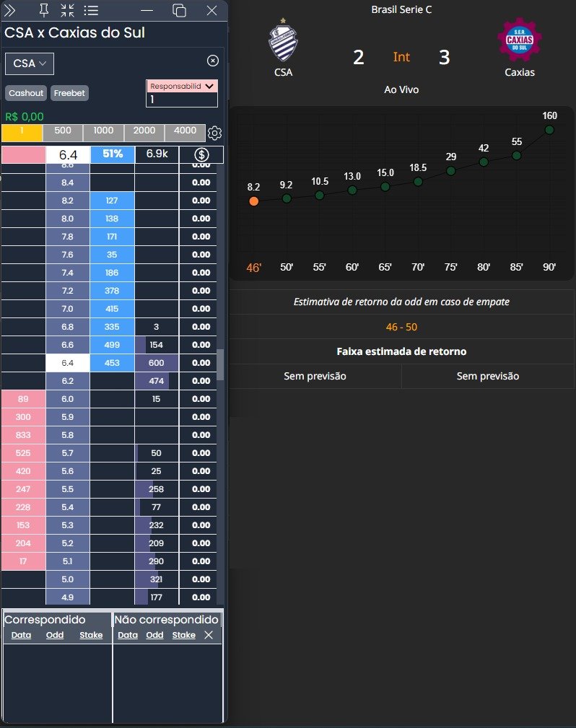Open the list view icon in header
This screenshot has width=576, height=728.
(x=91, y=10)
